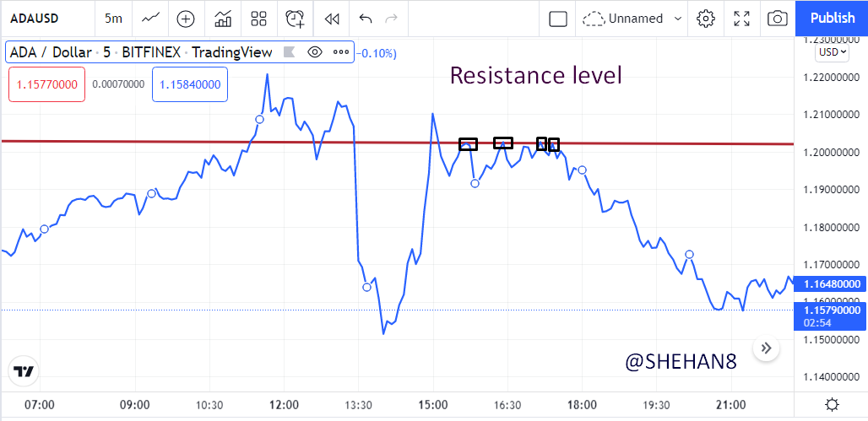Click the compare or add symbol icon
Viewport: 868px width, 421px height.
(x=186, y=19)
